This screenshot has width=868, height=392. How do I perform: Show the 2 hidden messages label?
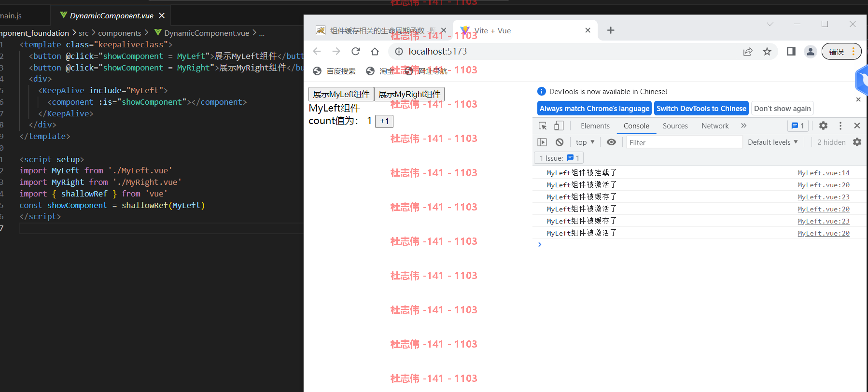pyautogui.click(x=831, y=142)
